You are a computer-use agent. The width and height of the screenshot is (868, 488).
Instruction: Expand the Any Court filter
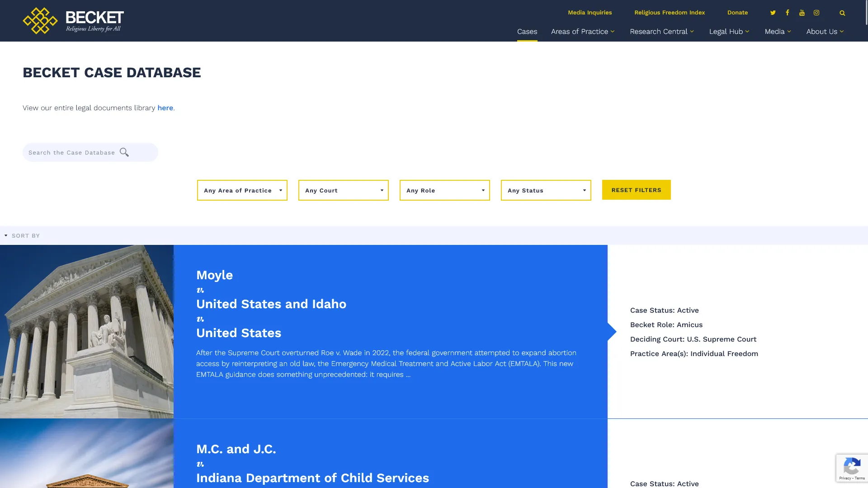[x=343, y=190]
